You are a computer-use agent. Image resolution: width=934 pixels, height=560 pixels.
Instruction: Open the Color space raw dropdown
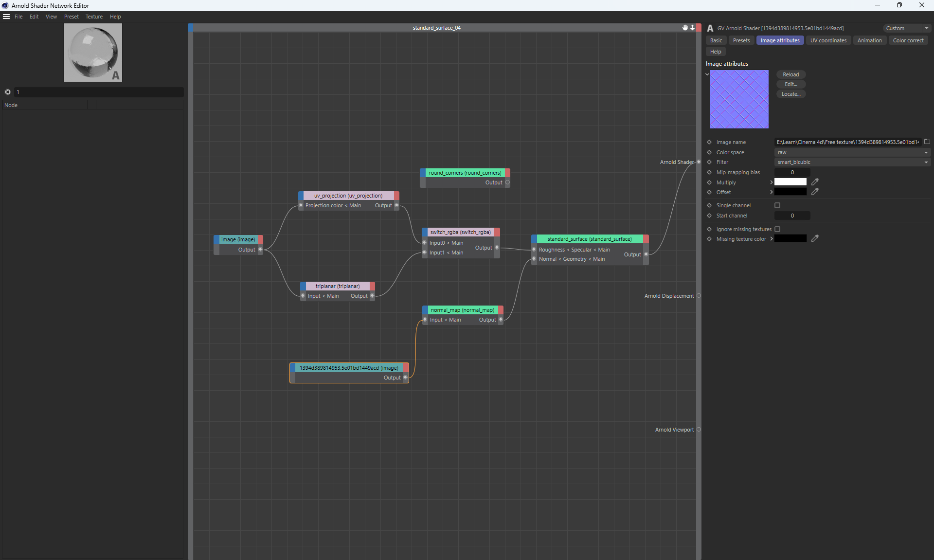[851, 152]
